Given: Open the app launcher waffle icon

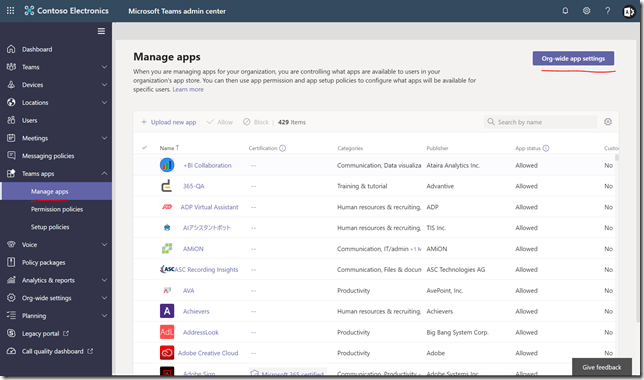Looking at the screenshot, I should click(10, 11).
